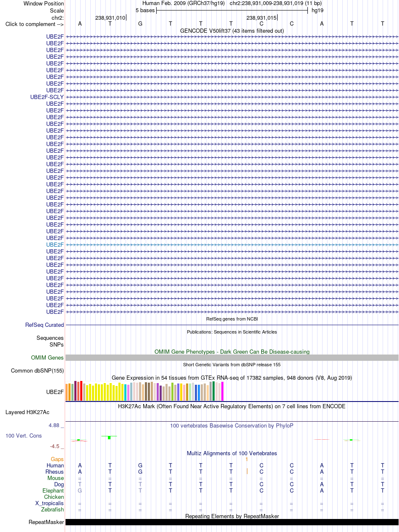Viewport: 399px width, 532px height.
Task: Click the OMIM Genes track label
Action: coord(47,358)
